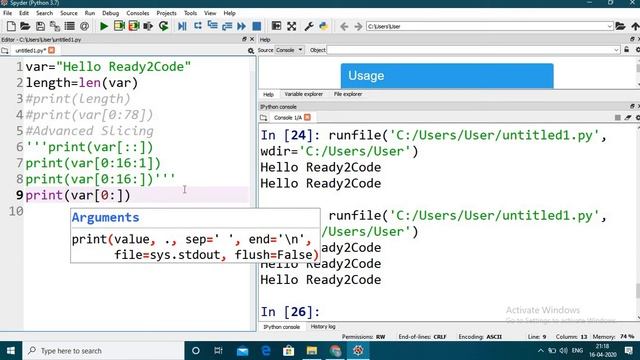The height and width of the screenshot is (360, 640).
Task: Open the Debug menu
Action: (110, 13)
